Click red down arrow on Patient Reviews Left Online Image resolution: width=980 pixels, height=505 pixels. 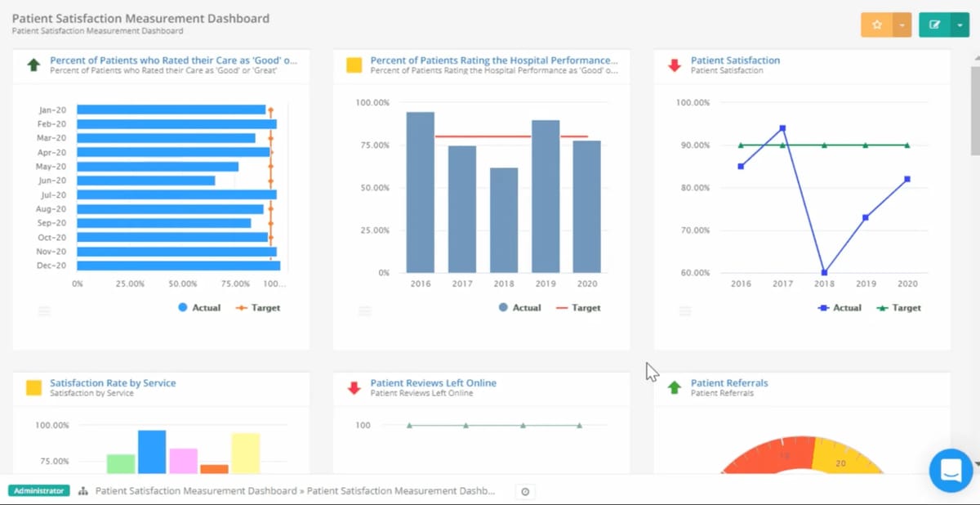354,387
